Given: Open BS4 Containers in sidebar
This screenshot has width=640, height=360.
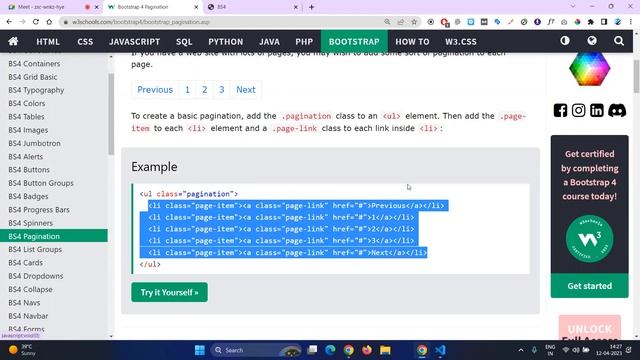Looking at the screenshot, I should 34,64.
